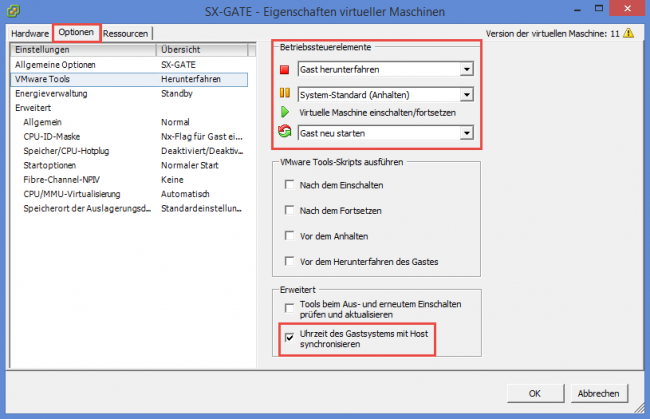Click the yellow pause suspend icon
The image size is (650, 419).
coord(284,95)
